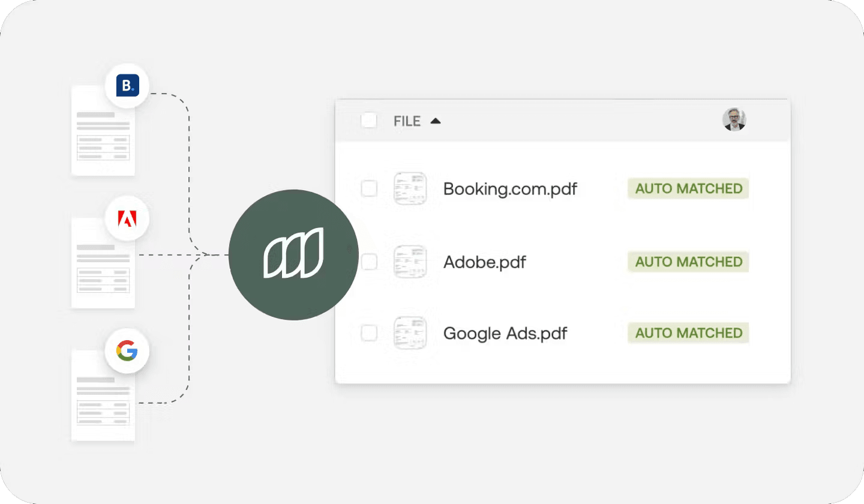
Task: Sort by the FILE column header
Action: point(407,121)
